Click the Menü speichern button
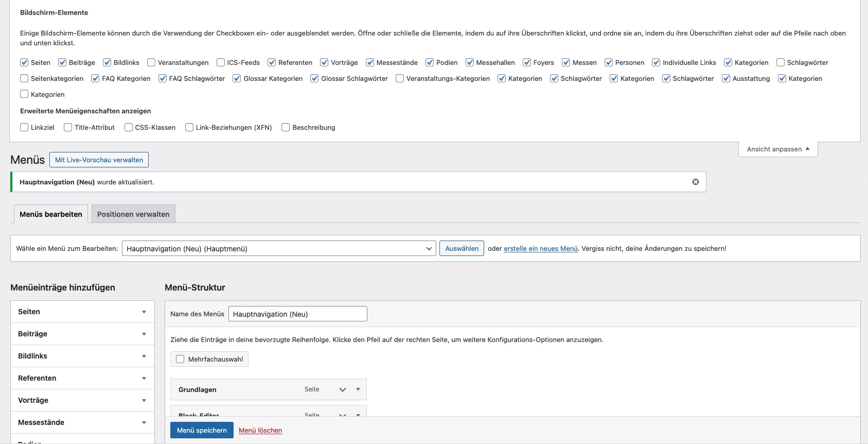 [202, 430]
